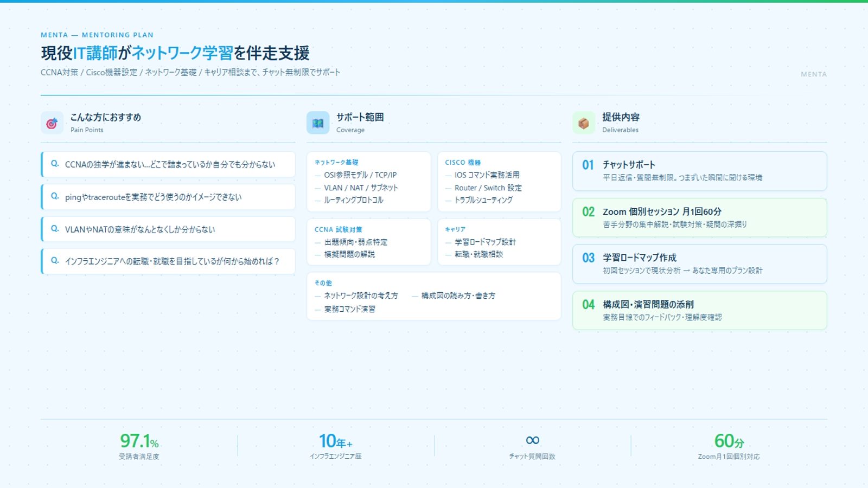This screenshot has width=868, height=488.
Task: Click the CCNA 試験対策 category label
Action: point(338,229)
